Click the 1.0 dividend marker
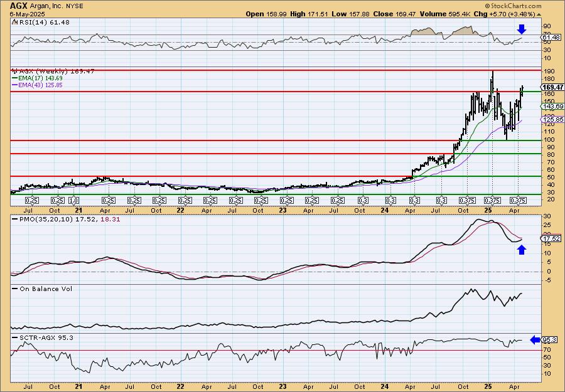 pyautogui.click(x=74, y=201)
